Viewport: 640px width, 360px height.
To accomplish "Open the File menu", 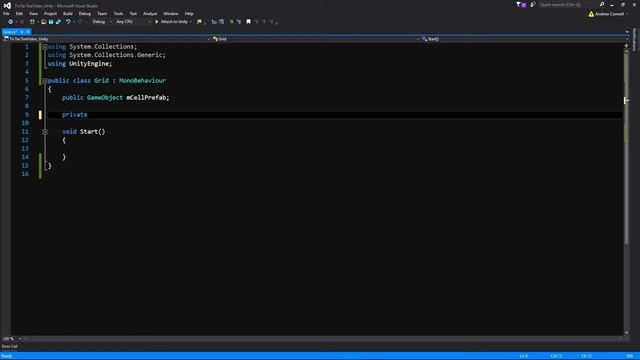I will point(6,13).
